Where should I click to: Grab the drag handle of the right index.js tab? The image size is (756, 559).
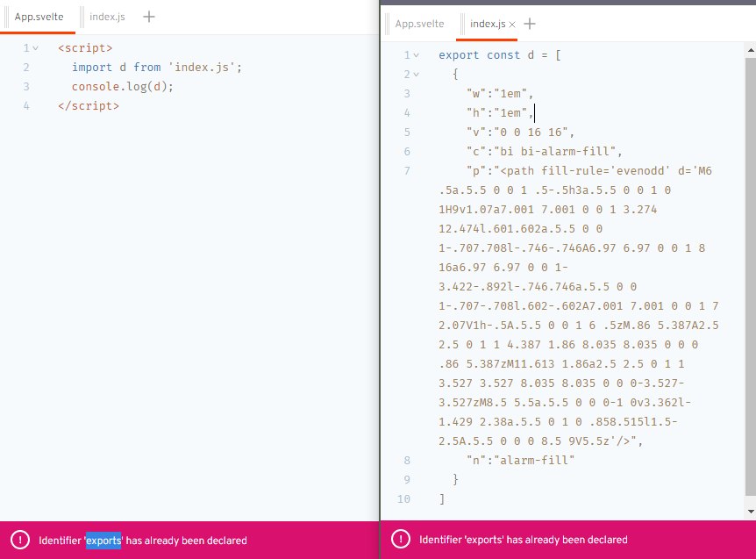[462, 24]
